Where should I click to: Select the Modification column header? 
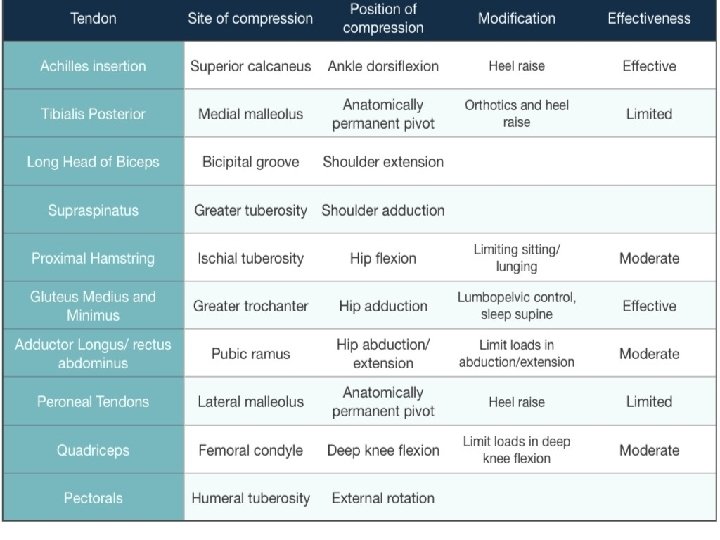pos(516,19)
